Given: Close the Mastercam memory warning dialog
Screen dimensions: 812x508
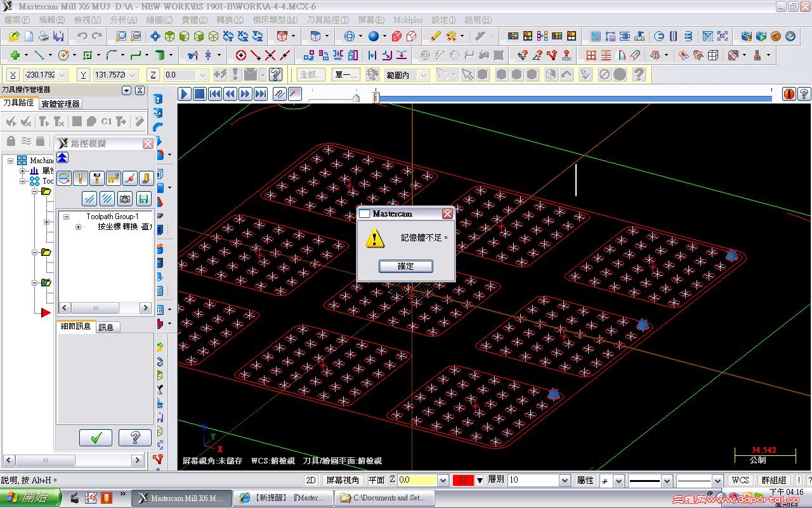Looking at the screenshot, I should 447,213.
